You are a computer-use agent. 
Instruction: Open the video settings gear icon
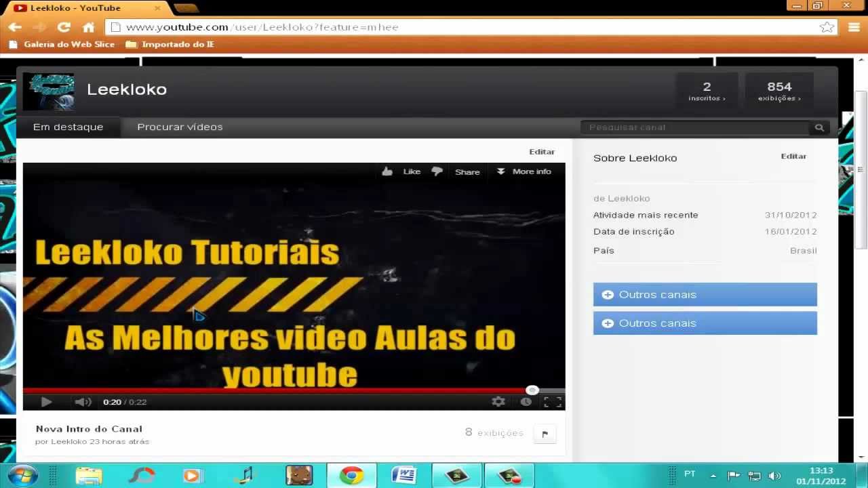(498, 402)
